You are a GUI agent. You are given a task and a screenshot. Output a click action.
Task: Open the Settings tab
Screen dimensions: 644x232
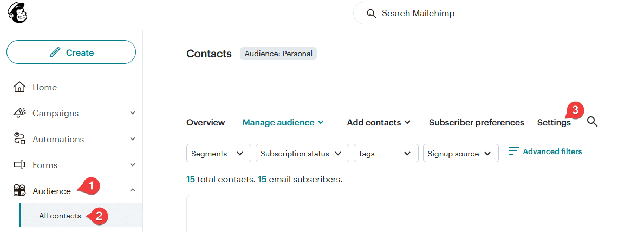coord(554,123)
